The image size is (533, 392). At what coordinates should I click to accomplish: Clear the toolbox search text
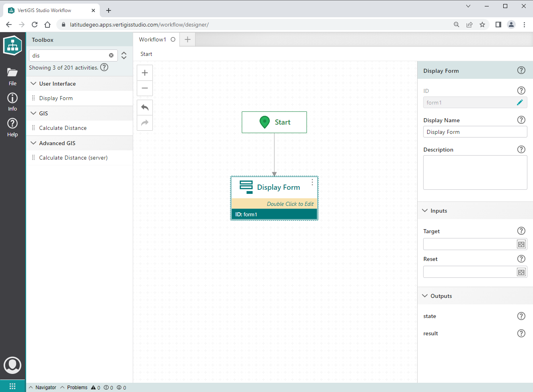[111, 55]
